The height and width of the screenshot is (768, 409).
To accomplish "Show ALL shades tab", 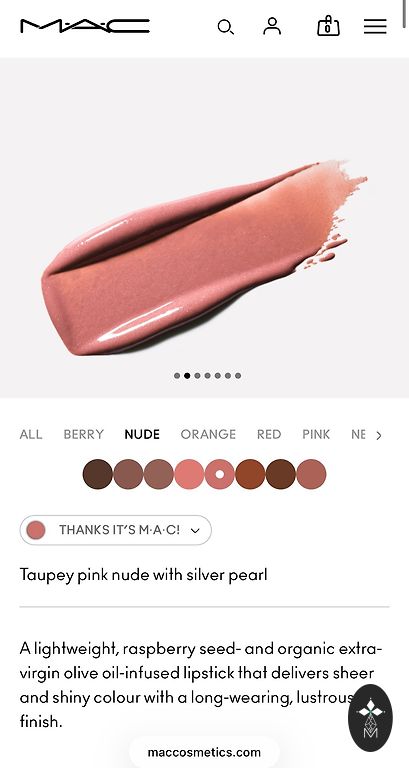I will point(31,434).
